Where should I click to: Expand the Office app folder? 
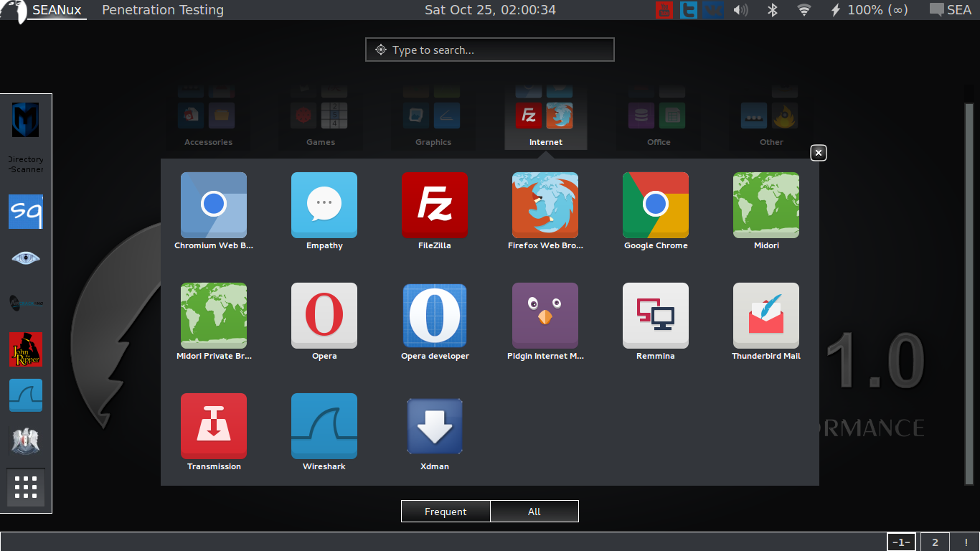pyautogui.click(x=659, y=118)
